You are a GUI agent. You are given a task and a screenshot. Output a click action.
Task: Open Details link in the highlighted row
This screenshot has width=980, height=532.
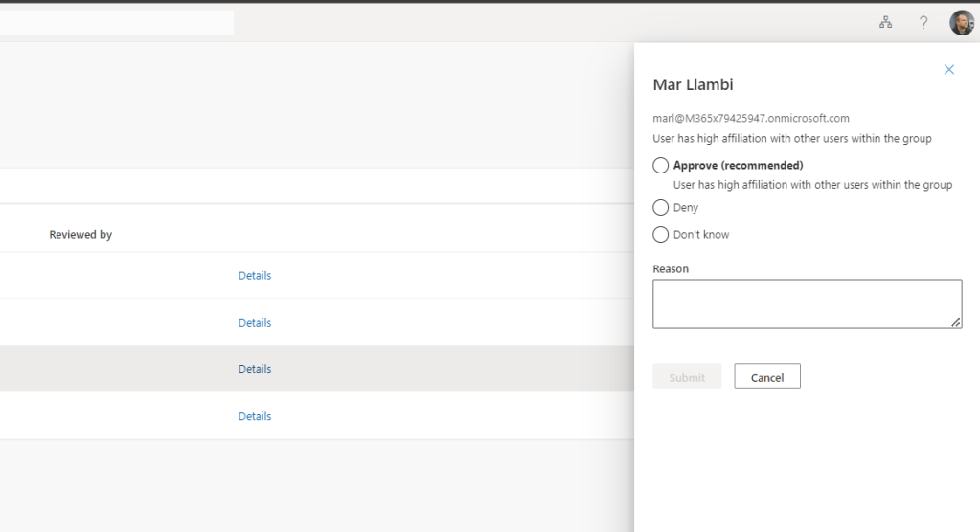(255, 369)
